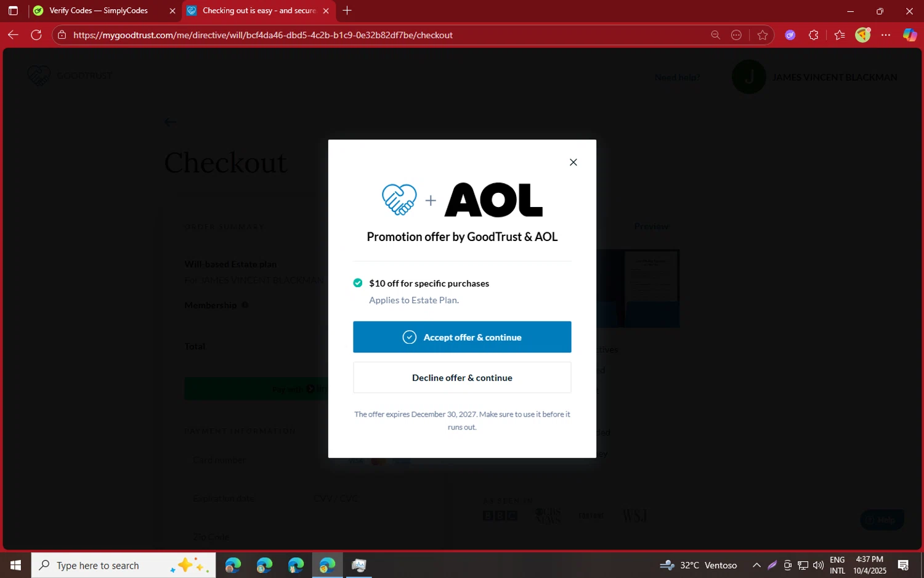Decline offer & continue

[462, 378]
